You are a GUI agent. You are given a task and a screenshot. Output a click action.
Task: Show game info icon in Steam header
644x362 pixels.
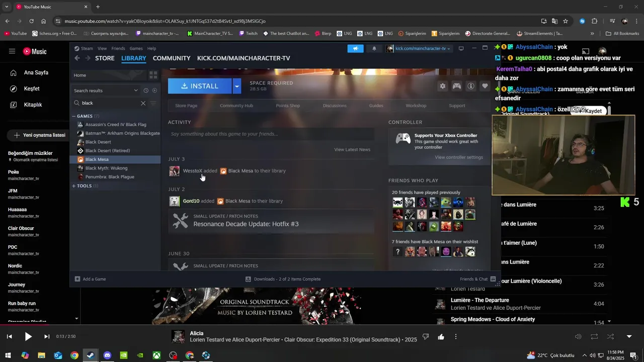(471, 86)
